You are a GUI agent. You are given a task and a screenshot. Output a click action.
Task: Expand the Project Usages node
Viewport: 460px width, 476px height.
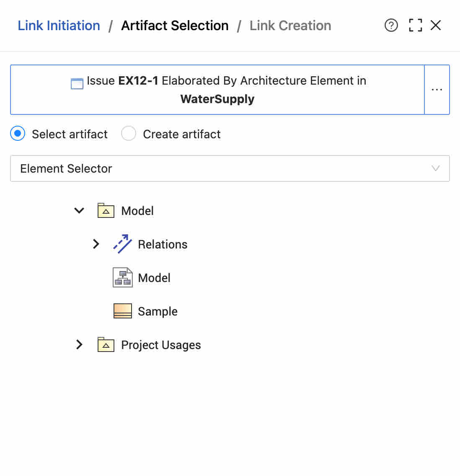[x=79, y=344]
